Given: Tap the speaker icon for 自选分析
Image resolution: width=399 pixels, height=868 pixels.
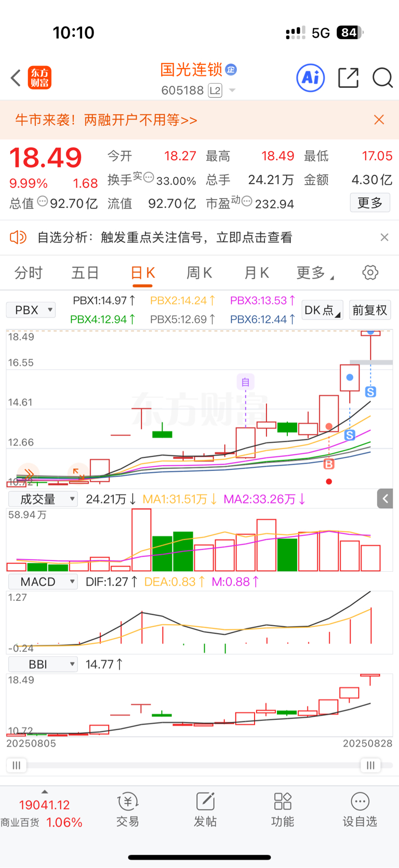Looking at the screenshot, I should coord(18,238).
